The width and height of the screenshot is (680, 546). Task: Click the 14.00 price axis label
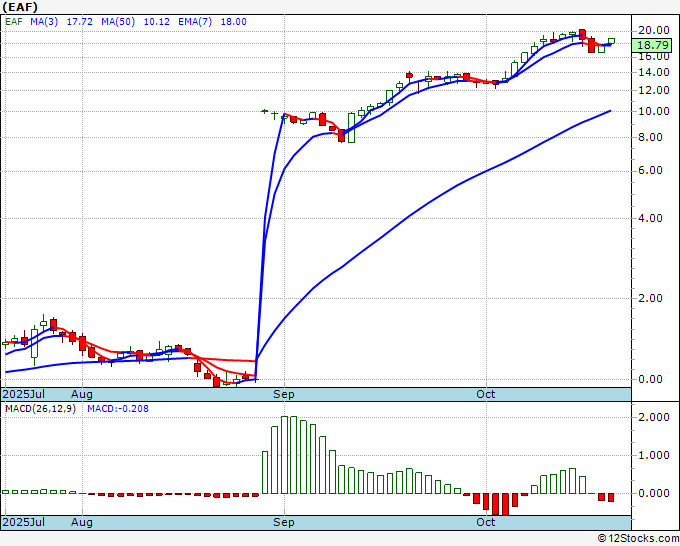tap(654, 72)
